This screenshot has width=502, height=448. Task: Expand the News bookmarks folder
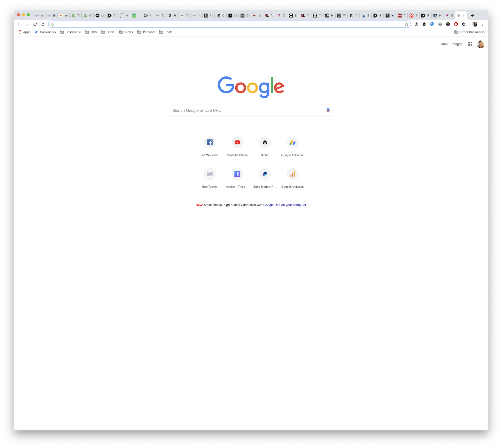(126, 32)
